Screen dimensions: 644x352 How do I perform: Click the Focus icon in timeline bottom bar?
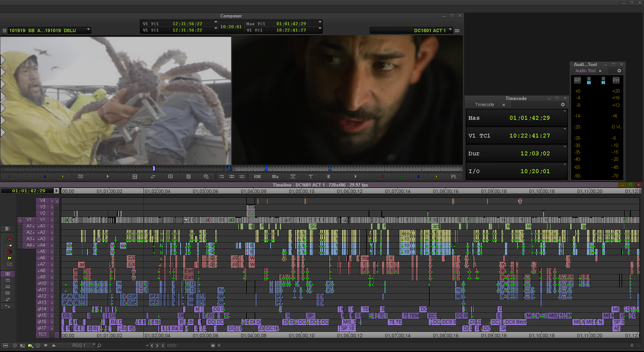[x=15, y=345]
